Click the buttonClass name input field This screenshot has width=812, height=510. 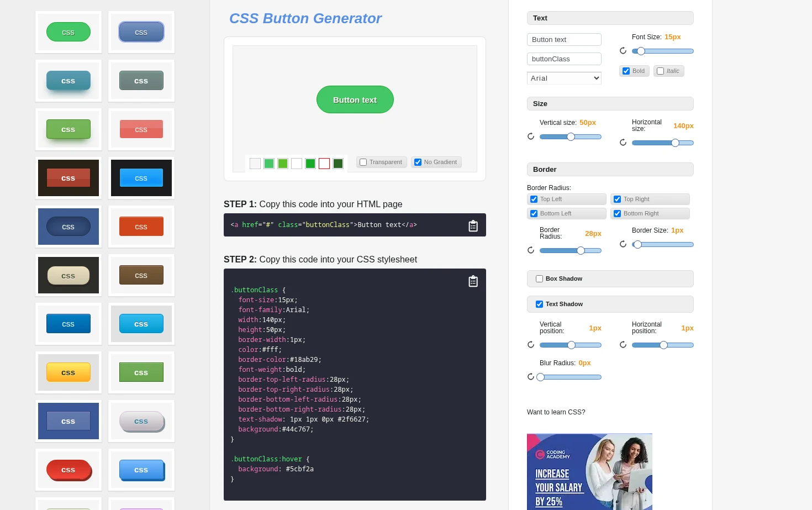click(x=564, y=59)
